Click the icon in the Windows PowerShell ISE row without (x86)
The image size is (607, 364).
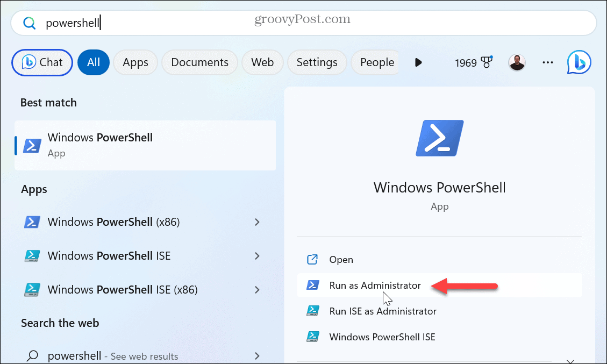(x=32, y=256)
